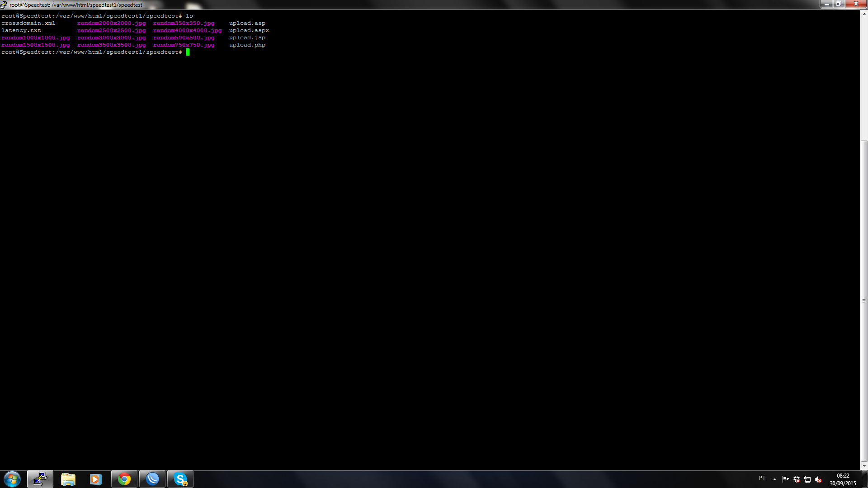Open Dropbox tray icon

click(x=797, y=479)
